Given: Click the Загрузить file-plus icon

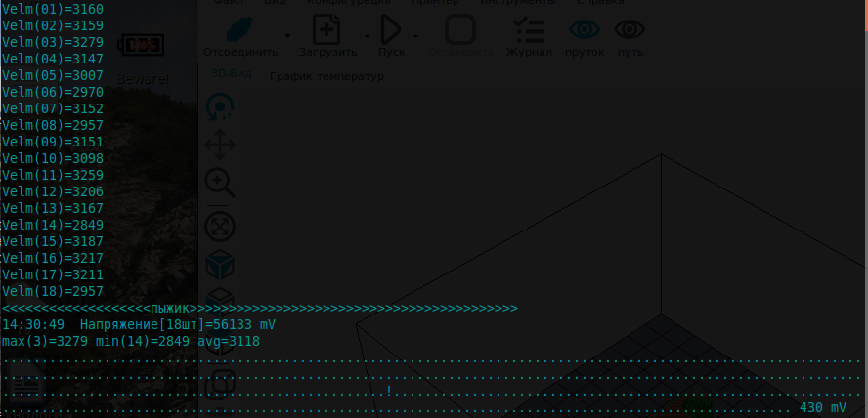Looking at the screenshot, I should (326, 29).
